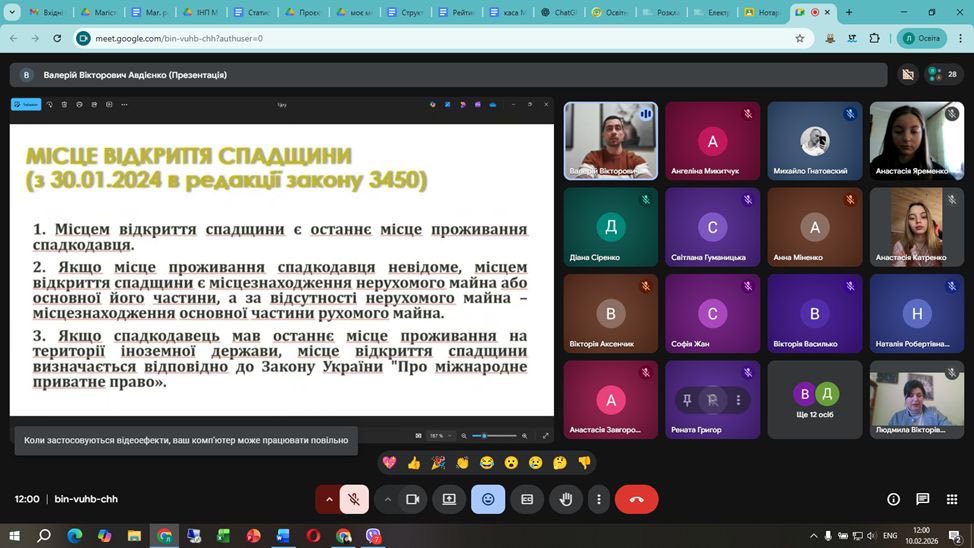
Task: Switch to the Освітн tab
Action: tap(609, 12)
